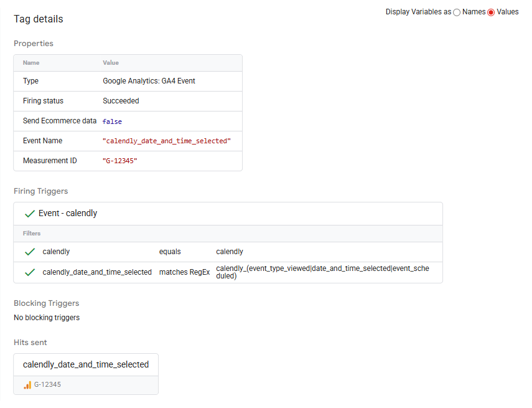Click the Send Ecommerce data false value
Screen dimensions: 532x408
pos(112,121)
